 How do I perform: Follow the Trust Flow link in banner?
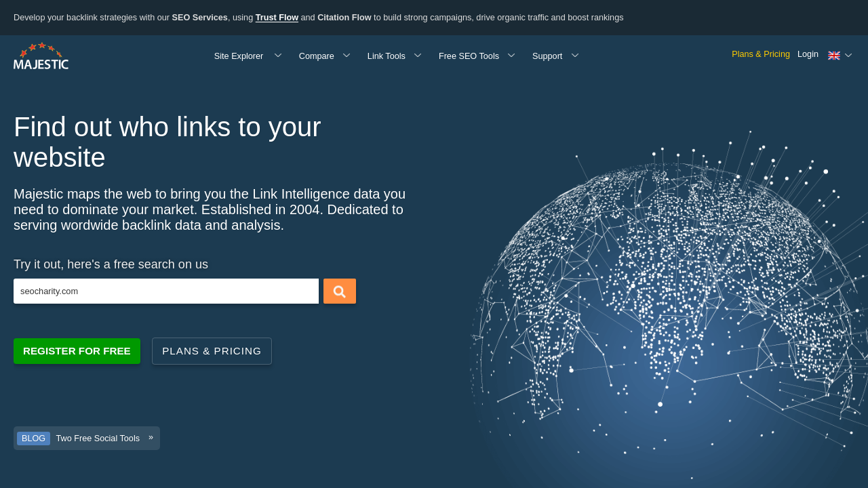pyautogui.click(x=277, y=18)
